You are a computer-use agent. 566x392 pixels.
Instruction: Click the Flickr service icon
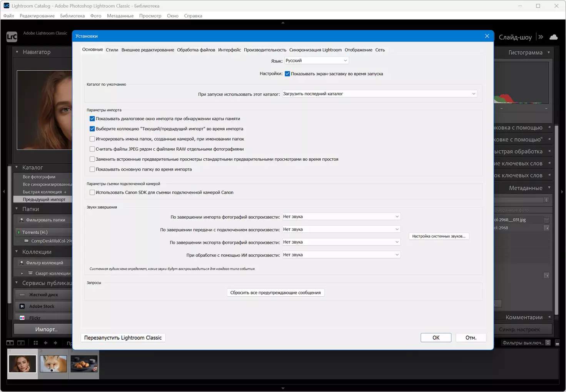tap(22, 318)
